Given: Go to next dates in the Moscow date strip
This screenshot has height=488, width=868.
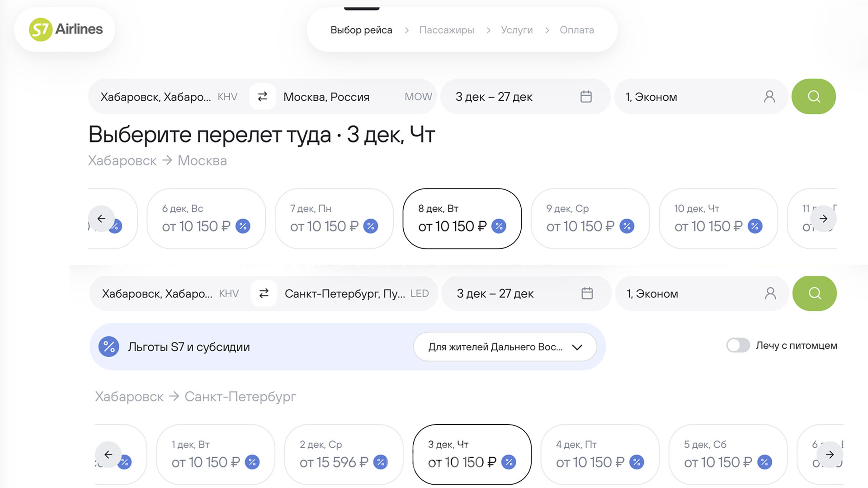Looking at the screenshot, I should coord(823,219).
